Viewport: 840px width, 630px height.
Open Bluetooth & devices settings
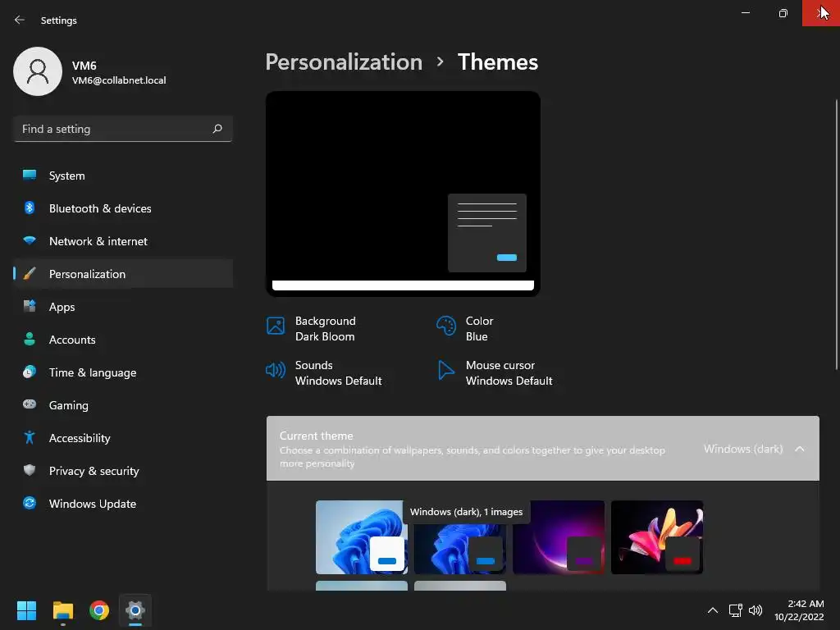(x=123, y=208)
